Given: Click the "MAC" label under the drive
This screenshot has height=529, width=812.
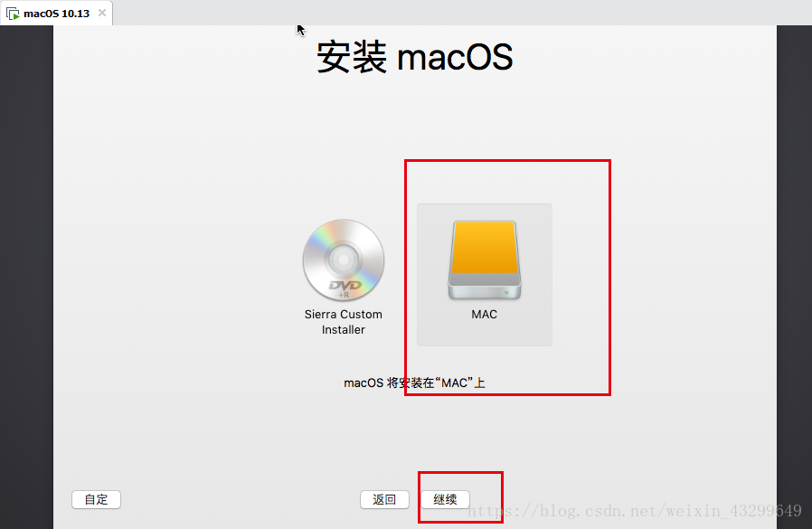Looking at the screenshot, I should pyautogui.click(x=484, y=315).
